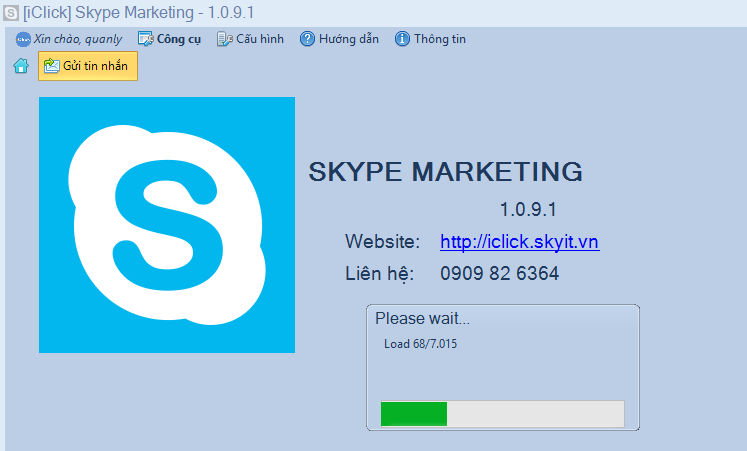747x451 pixels.
Task: Click the Xin chào, quanly user menu
Action: [x=69, y=39]
